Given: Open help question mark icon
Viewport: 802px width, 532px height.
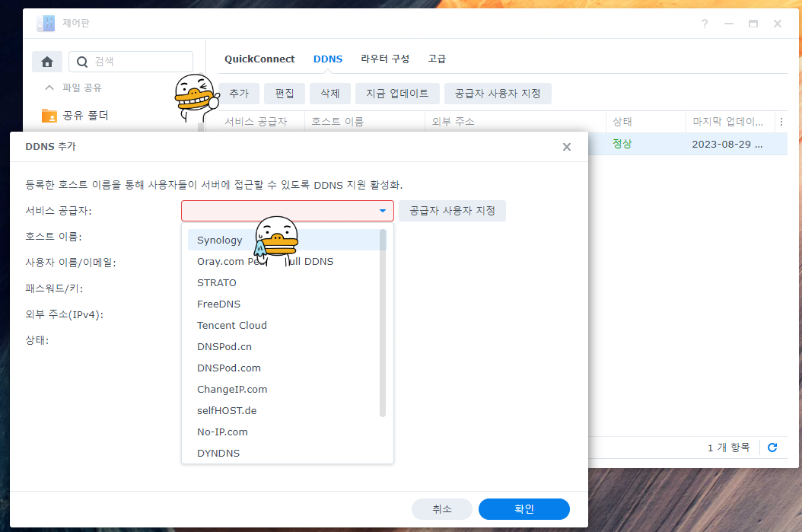Looking at the screenshot, I should (705, 24).
